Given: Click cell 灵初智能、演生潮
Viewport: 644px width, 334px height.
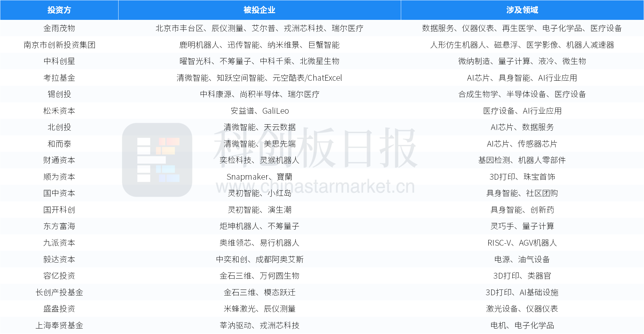Looking at the screenshot, I should tap(260, 210).
